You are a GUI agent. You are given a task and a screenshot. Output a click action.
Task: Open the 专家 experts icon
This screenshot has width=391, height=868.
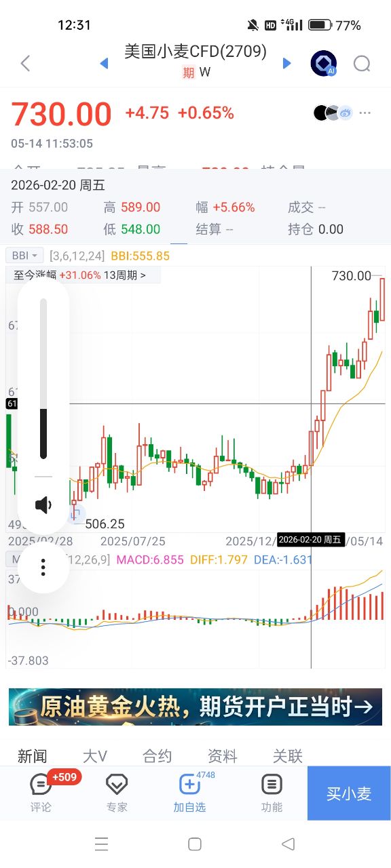coord(117,792)
